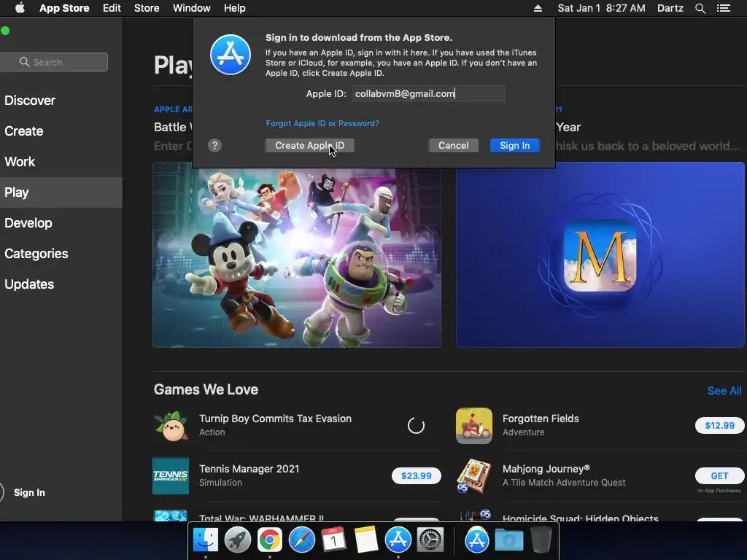Viewport: 747px width, 560px height.
Task: Open the Help menu
Action: [235, 8]
